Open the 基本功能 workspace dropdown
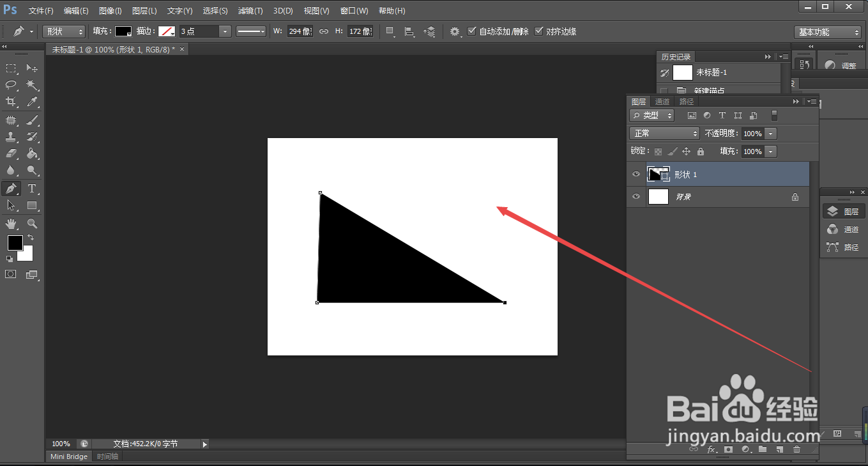Image resolution: width=868 pixels, height=466 pixels. (829, 32)
